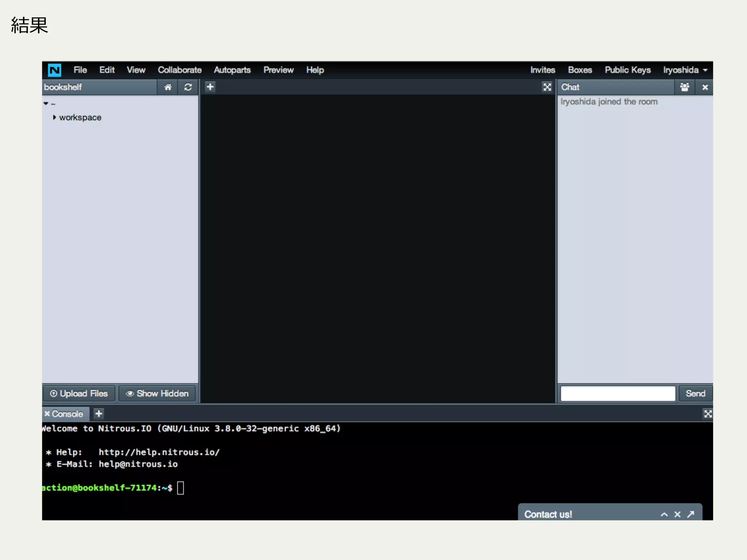Screen dimensions: 747x560
Task: Open the Autoparts menu
Action: coord(232,70)
